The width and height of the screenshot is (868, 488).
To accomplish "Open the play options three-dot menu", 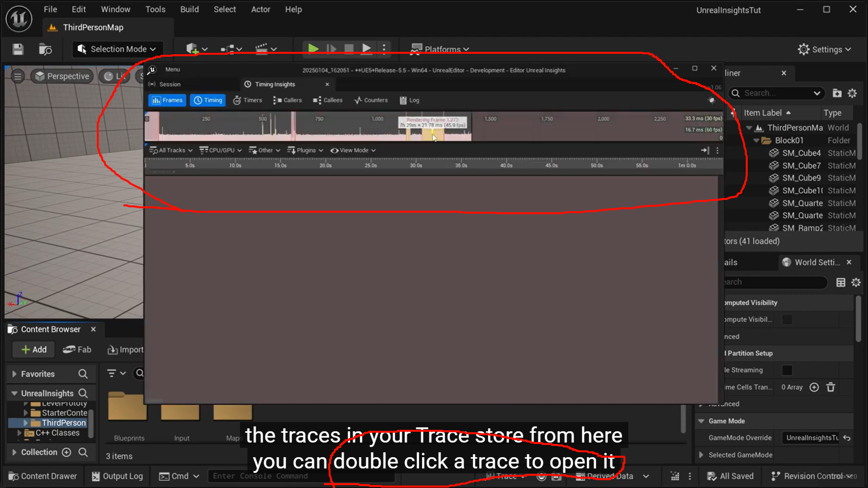I will pyautogui.click(x=384, y=48).
